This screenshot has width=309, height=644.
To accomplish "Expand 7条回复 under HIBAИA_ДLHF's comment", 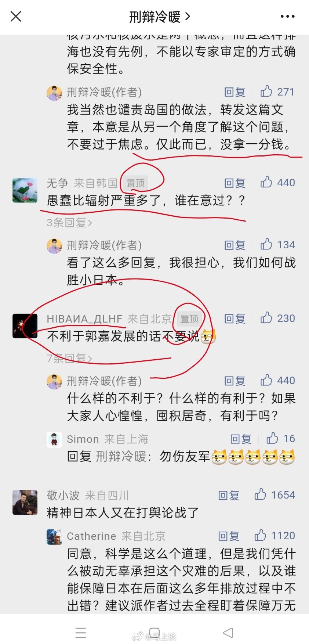I will [69, 358].
